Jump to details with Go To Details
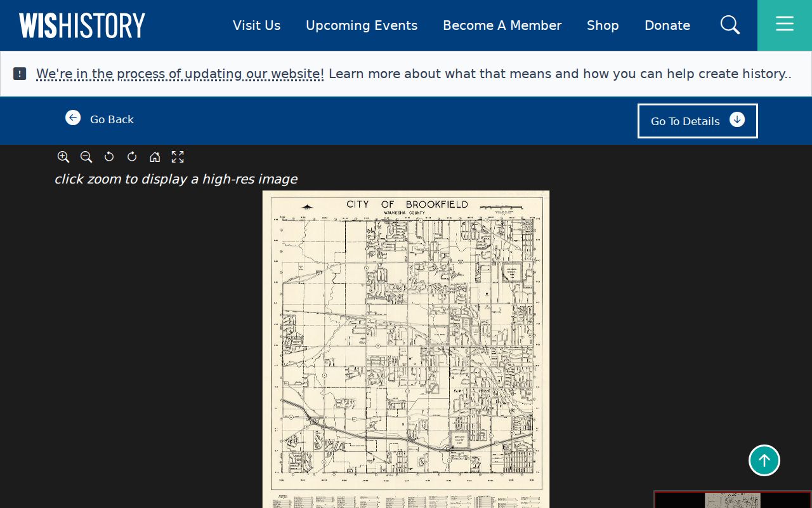Image resolution: width=812 pixels, height=508 pixels. (x=698, y=121)
